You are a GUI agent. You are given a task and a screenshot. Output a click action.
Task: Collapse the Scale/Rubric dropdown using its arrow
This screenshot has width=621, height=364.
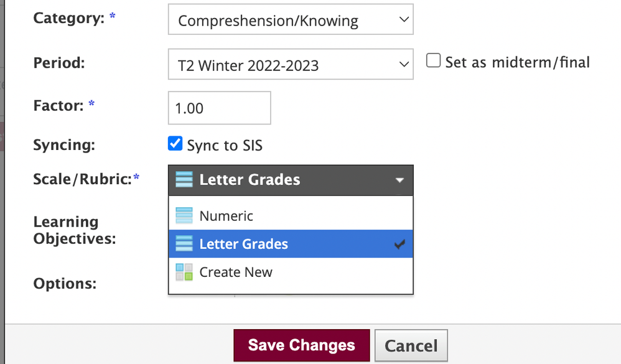point(399,180)
